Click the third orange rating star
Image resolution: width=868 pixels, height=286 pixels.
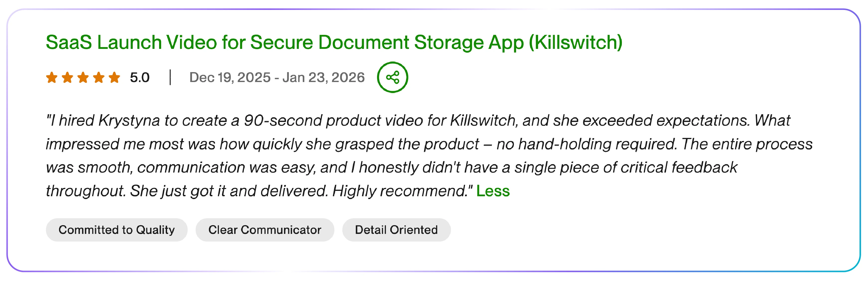point(83,77)
